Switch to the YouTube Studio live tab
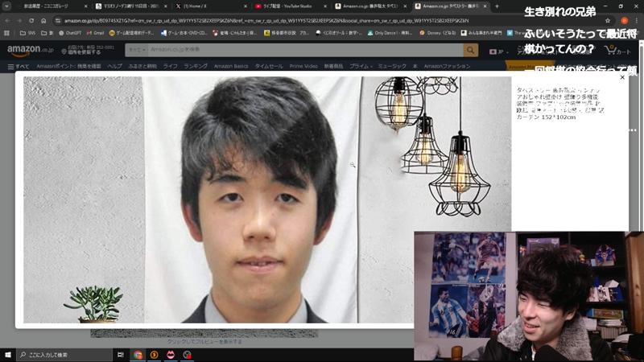 (x=291, y=6)
